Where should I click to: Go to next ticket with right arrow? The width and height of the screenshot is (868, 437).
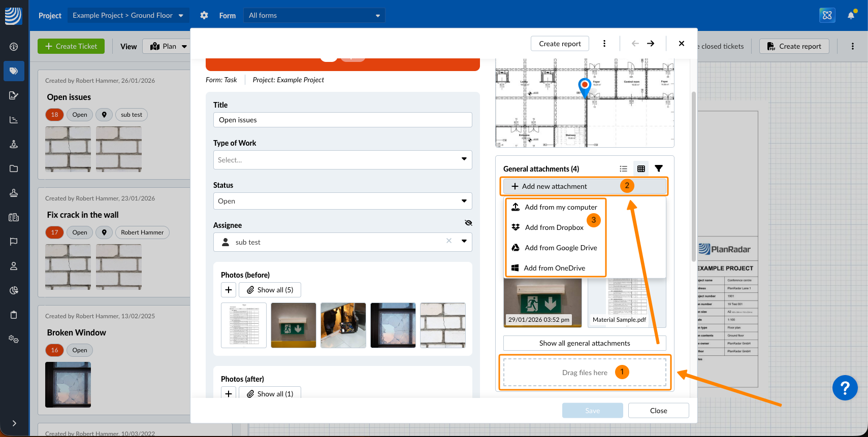click(x=651, y=44)
